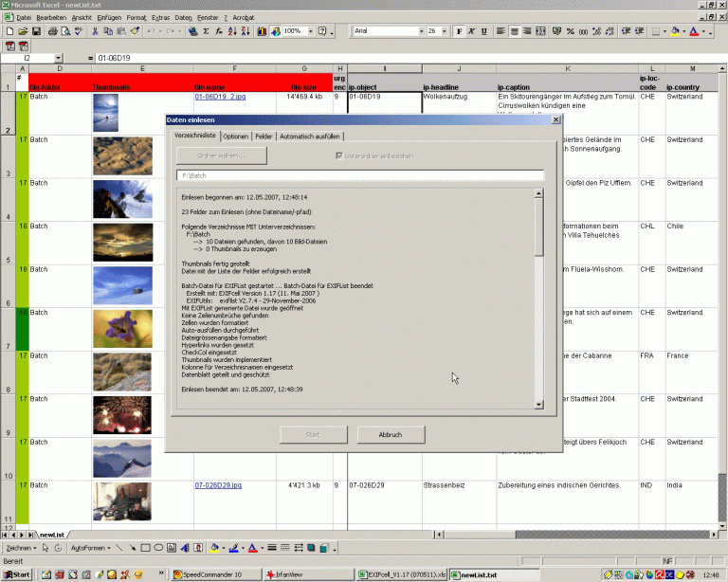Screen dimensions: 728x582
Task: Open the font size 26 dropdown
Action: coord(445,31)
